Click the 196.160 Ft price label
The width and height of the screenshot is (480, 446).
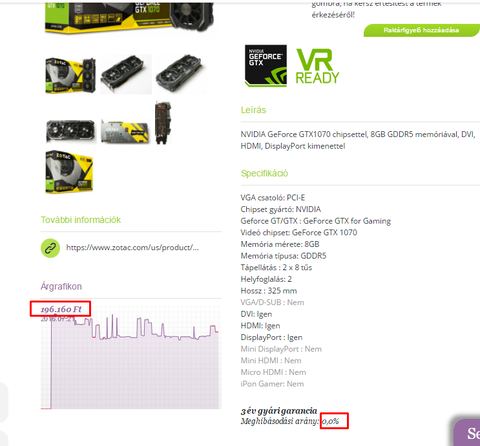pyautogui.click(x=61, y=309)
